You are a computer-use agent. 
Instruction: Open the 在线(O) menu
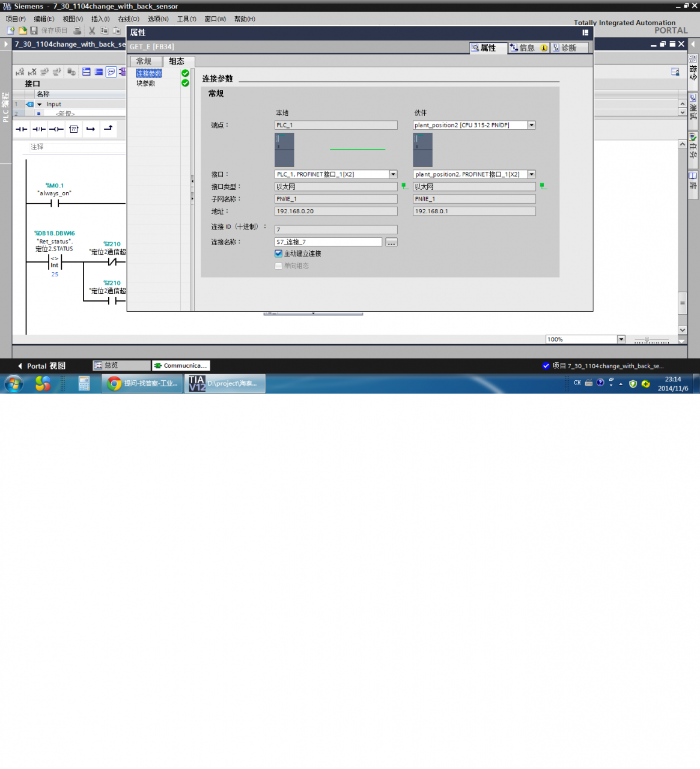(x=129, y=19)
